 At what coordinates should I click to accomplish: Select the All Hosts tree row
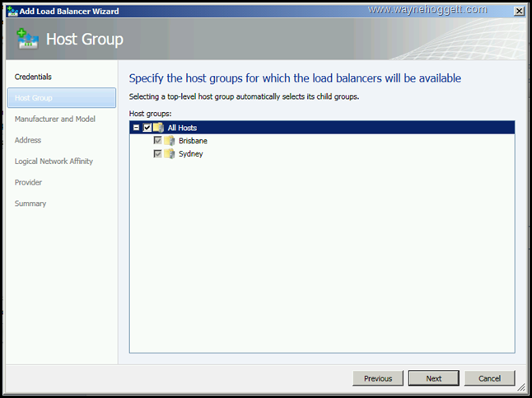pyautogui.click(x=322, y=128)
